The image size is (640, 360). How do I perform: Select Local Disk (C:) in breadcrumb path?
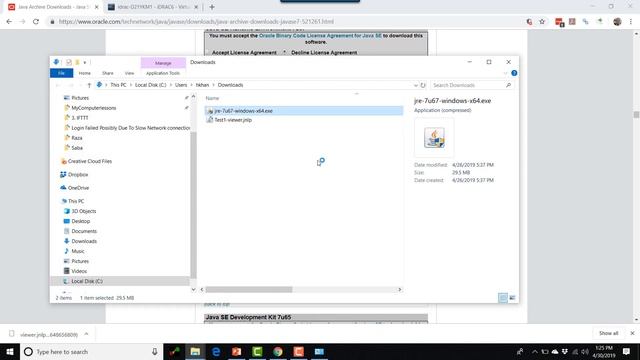click(x=151, y=85)
